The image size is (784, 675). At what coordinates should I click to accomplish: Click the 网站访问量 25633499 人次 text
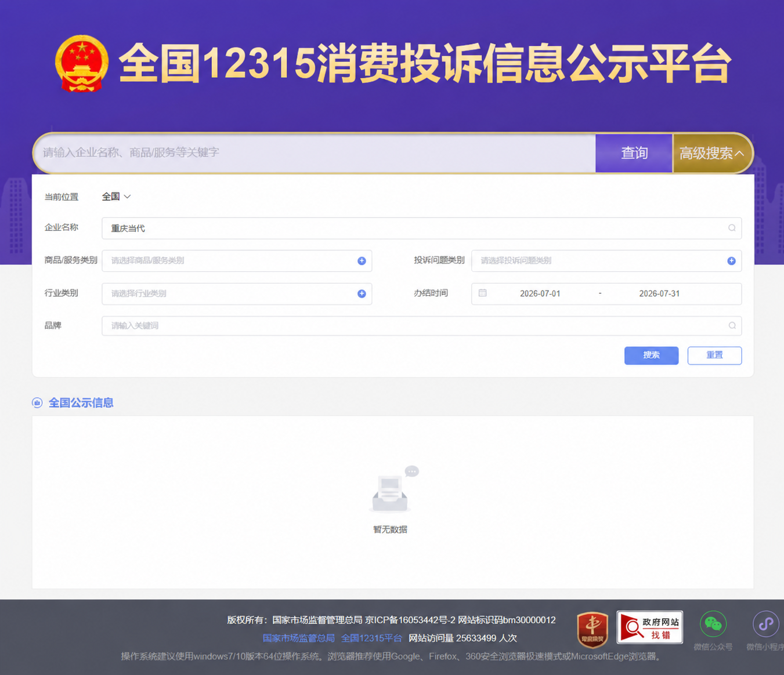(463, 638)
